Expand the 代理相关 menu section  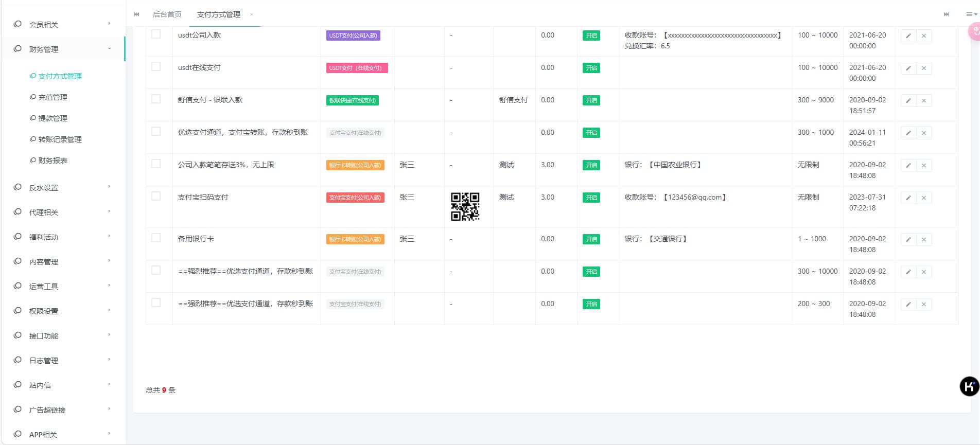62,212
